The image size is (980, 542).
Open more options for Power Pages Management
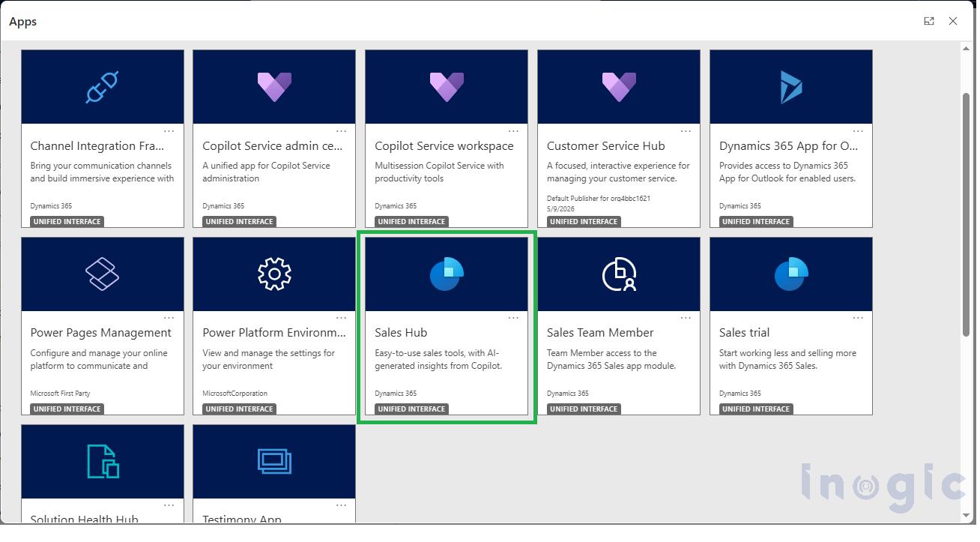click(169, 318)
